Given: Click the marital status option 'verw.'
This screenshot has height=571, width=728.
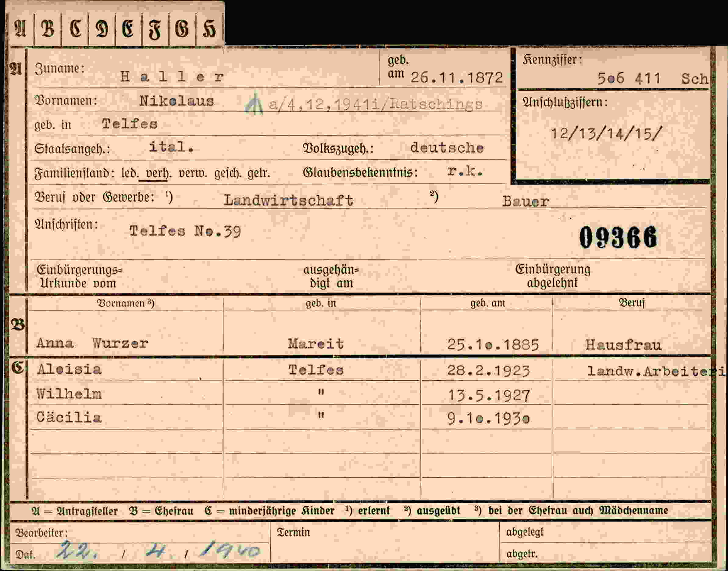Looking at the screenshot, I should 193,173.
